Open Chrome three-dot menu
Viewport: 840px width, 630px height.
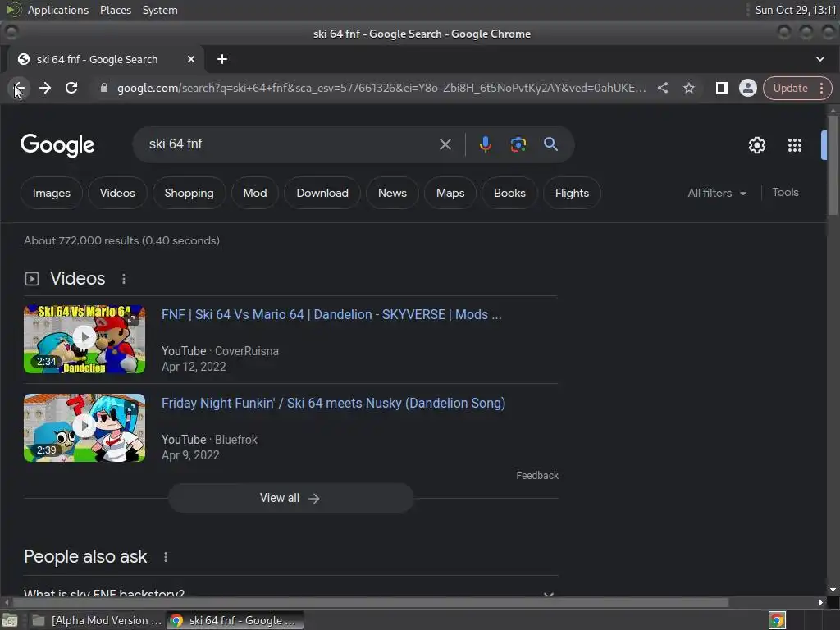tap(821, 88)
